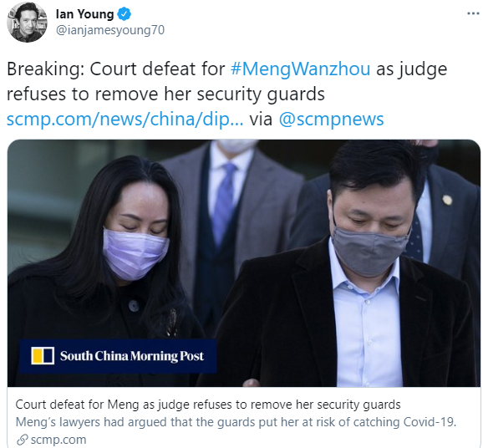
Task: Click the card description mentioning Covid-19
Action: (x=236, y=422)
